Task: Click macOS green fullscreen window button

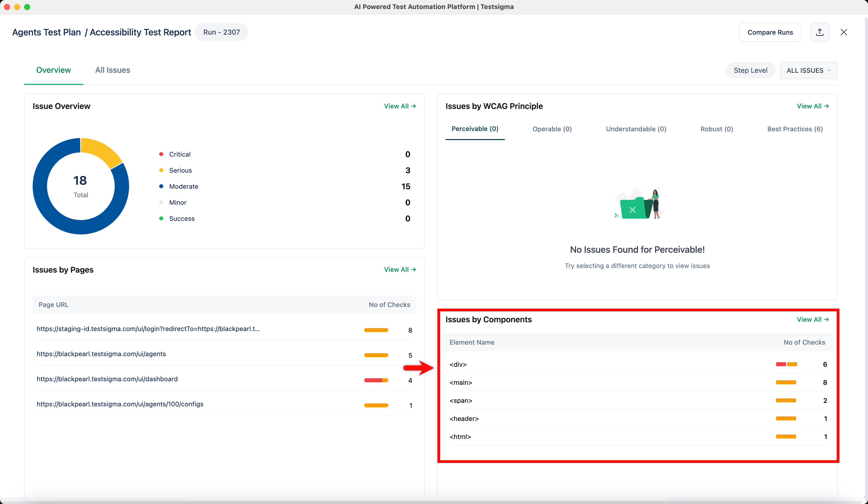Action: (x=27, y=7)
